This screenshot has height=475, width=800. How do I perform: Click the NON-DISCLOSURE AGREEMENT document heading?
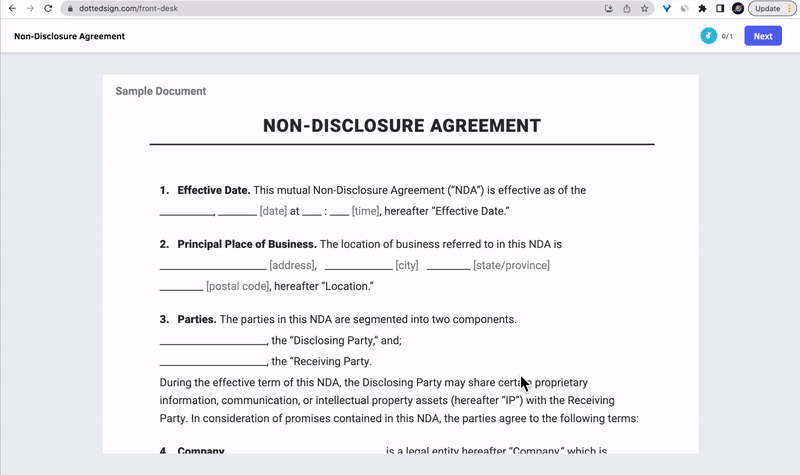(402, 126)
